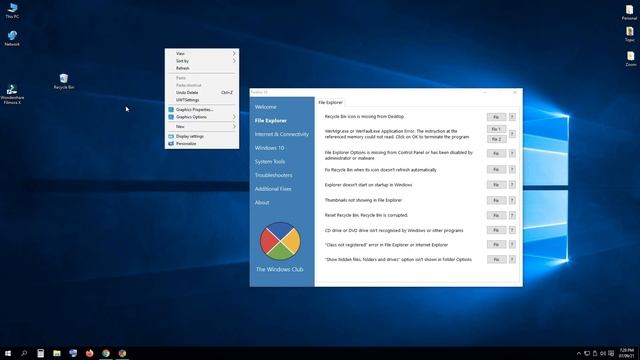This screenshot has width=640, height=360.
Task: Expand the View submenu
Action: click(x=202, y=53)
